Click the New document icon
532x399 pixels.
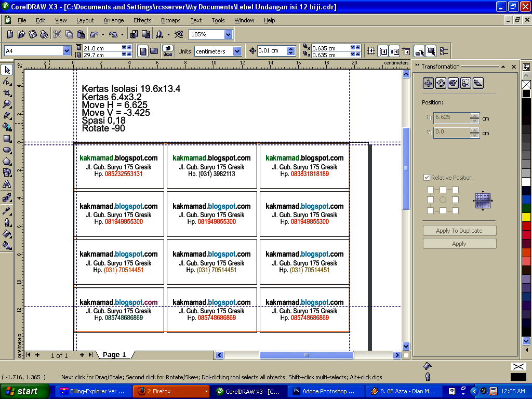[x=10, y=34]
